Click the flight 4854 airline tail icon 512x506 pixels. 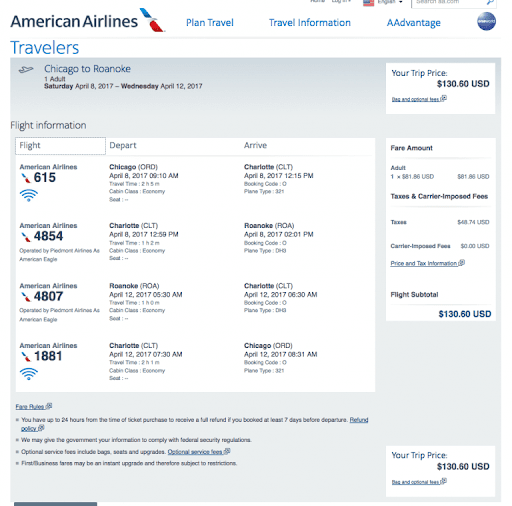[x=26, y=237]
